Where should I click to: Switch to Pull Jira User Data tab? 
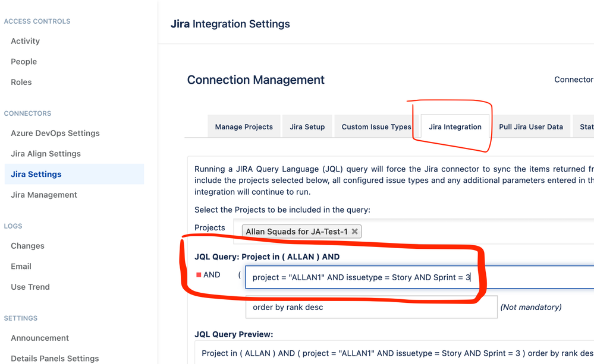click(531, 126)
